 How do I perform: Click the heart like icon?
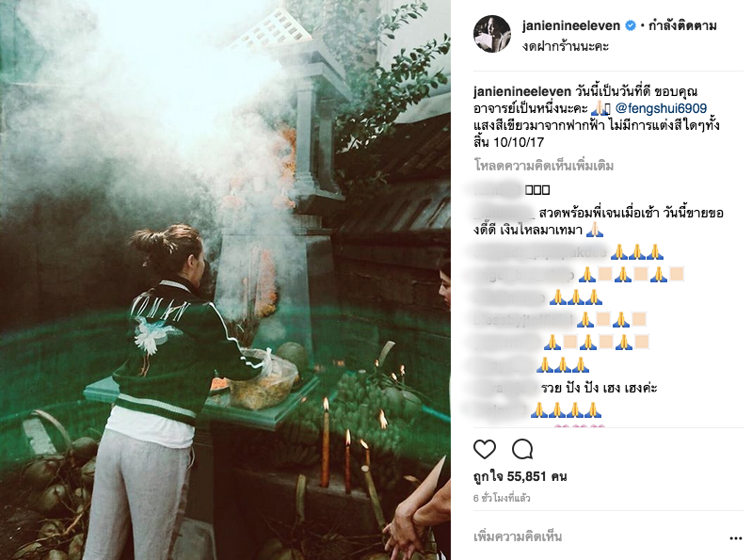[x=485, y=450]
